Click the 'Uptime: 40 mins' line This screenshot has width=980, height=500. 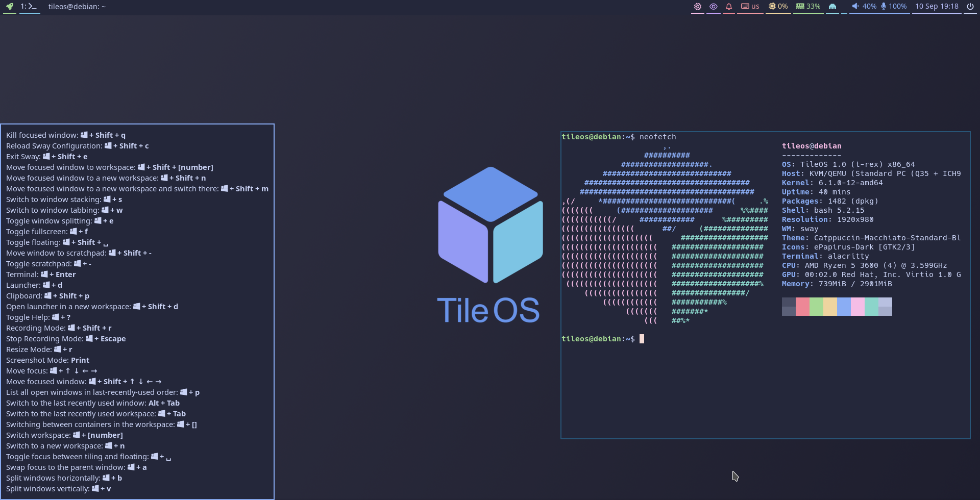[816, 192]
